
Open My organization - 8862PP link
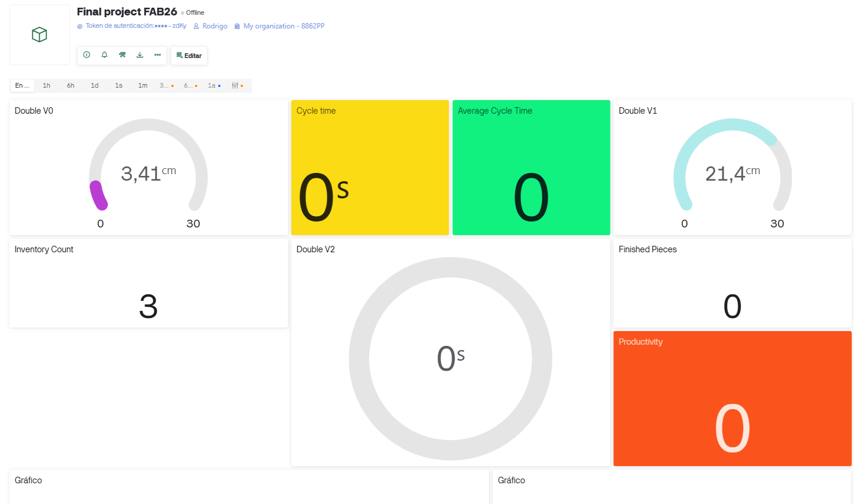coord(279,26)
